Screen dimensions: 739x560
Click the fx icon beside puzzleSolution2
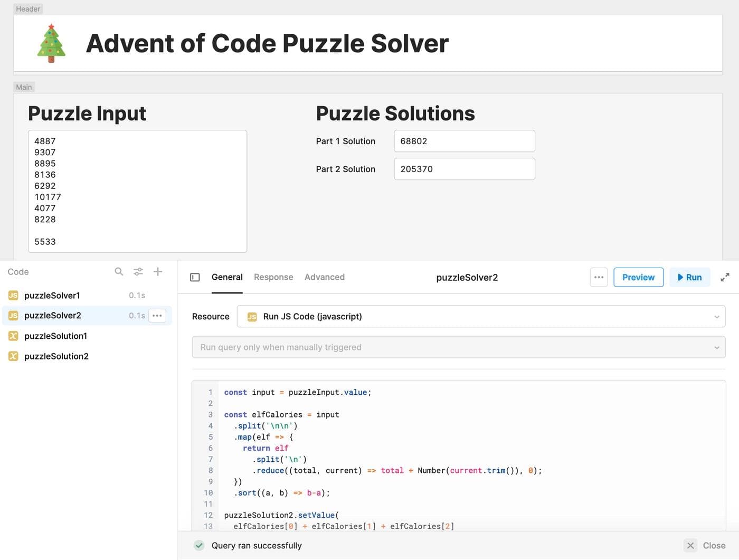(x=12, y=356)
